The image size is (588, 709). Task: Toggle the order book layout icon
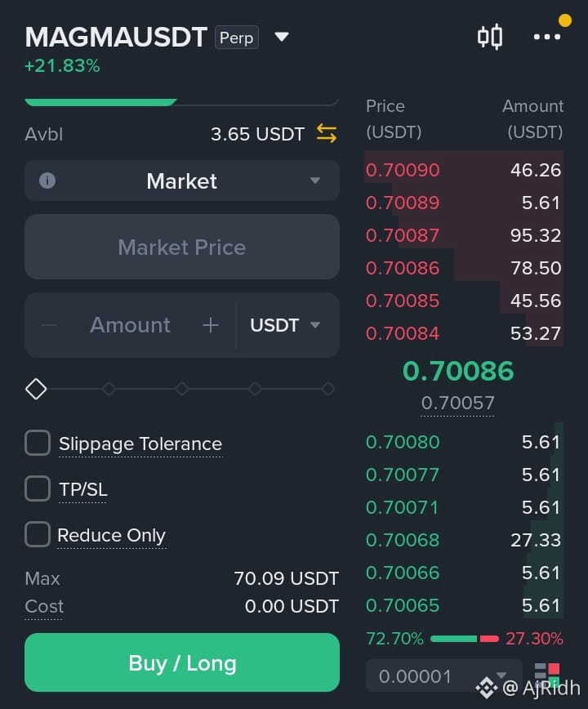pyautogui.click(x=547, y=674)
